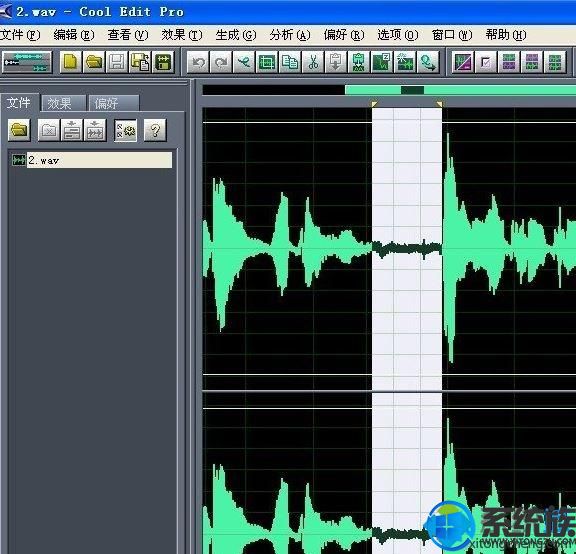Click the panel button with plus and arrows

pos(95,130)
